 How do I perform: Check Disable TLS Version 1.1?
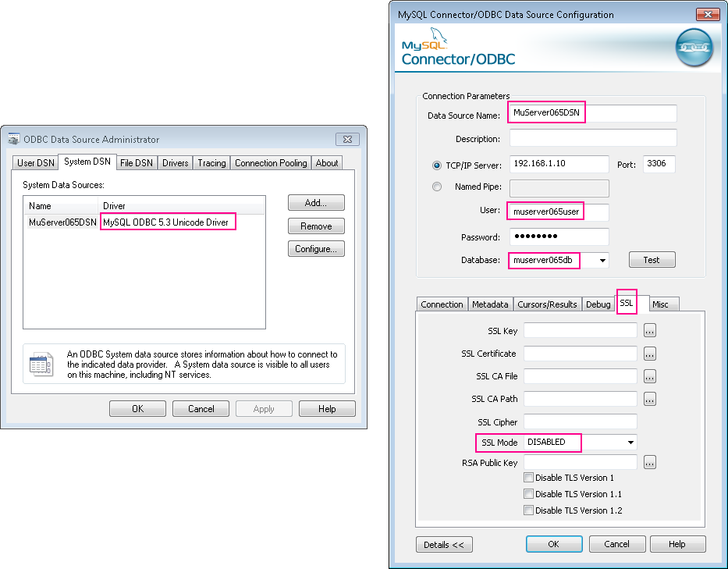click(x=528, y=494)
